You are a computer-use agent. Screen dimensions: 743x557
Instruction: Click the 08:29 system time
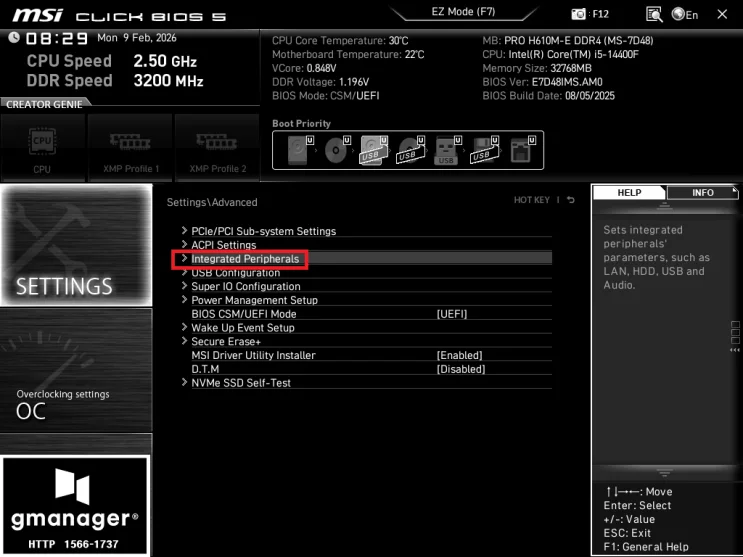click(57, 38)
